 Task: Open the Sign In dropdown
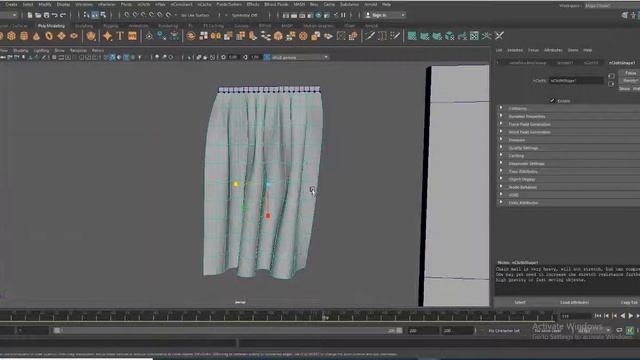[x=384, y=15]
